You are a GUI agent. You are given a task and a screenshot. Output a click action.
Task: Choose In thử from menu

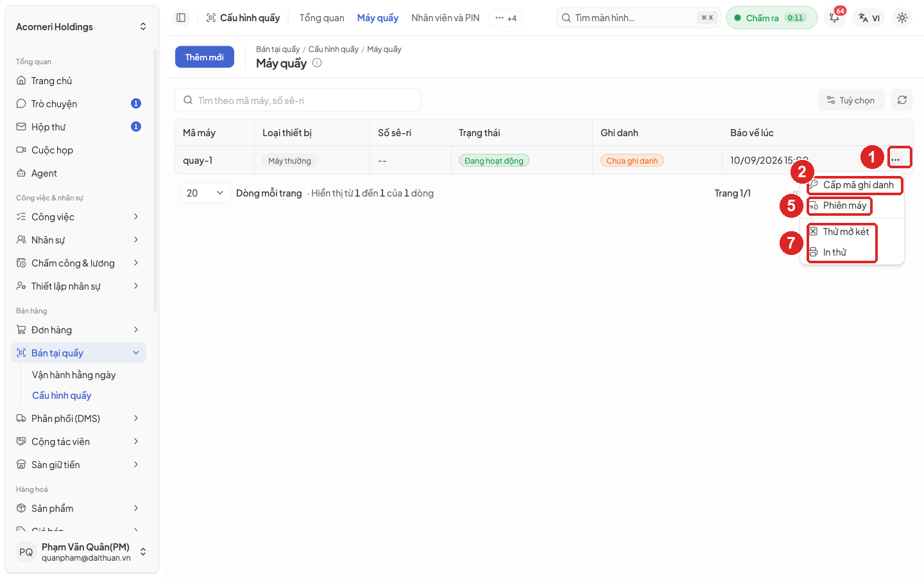[x=852, y=252]
